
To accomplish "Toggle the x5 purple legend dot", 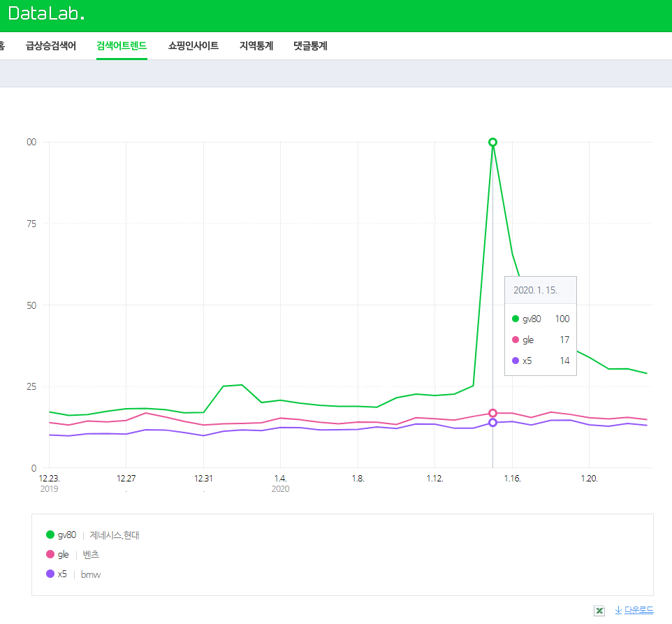I will 50,574.
